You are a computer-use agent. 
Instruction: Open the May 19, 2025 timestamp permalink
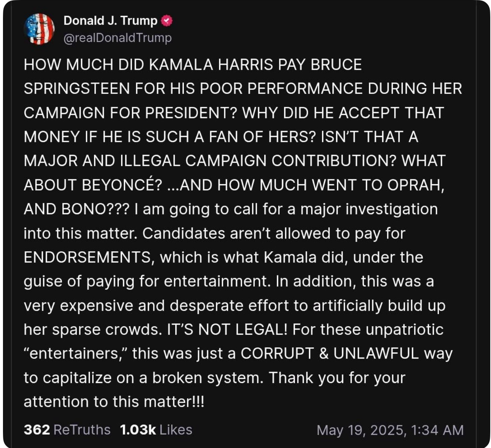click(x=390, y=430)
